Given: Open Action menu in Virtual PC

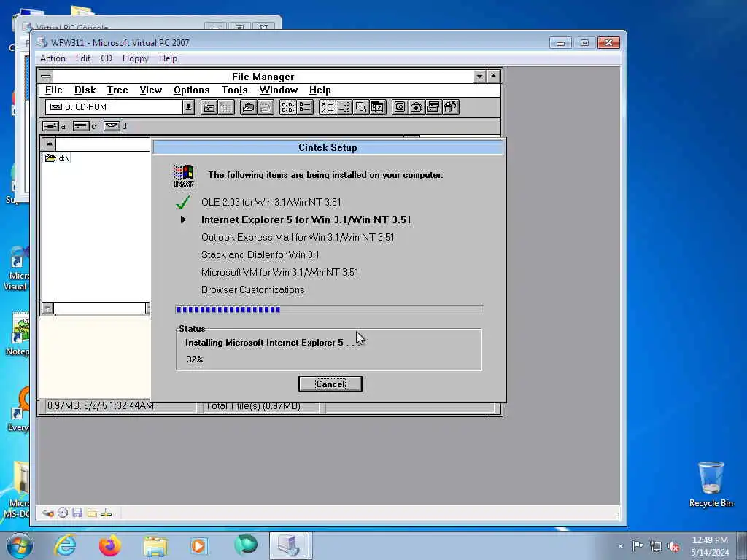Looking at the screenshot, I should pos(53,58).
